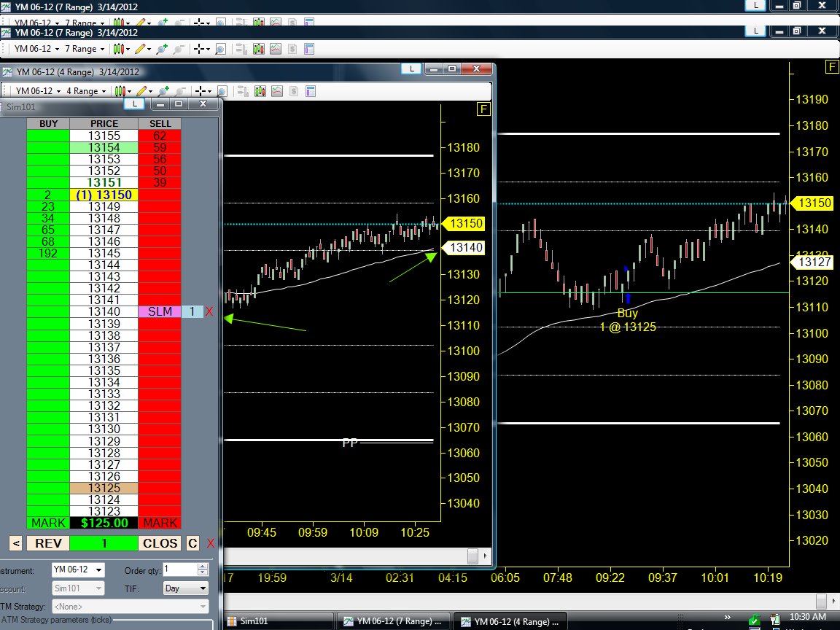Click red X beside the C button

click(x=211, y=543)
